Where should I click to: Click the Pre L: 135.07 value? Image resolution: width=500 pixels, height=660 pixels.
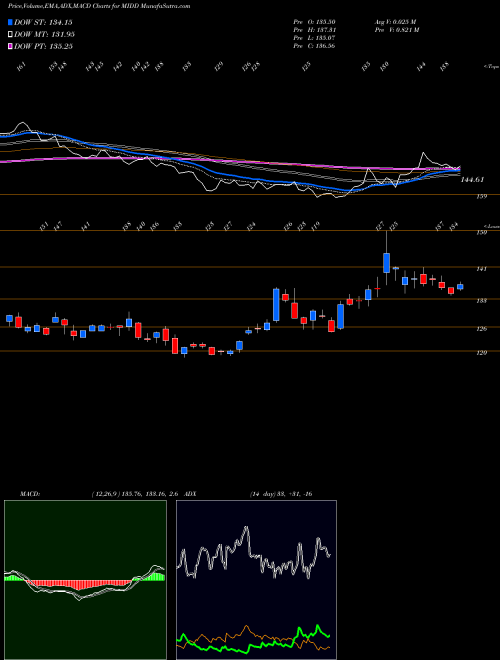[x=314, y=38]
